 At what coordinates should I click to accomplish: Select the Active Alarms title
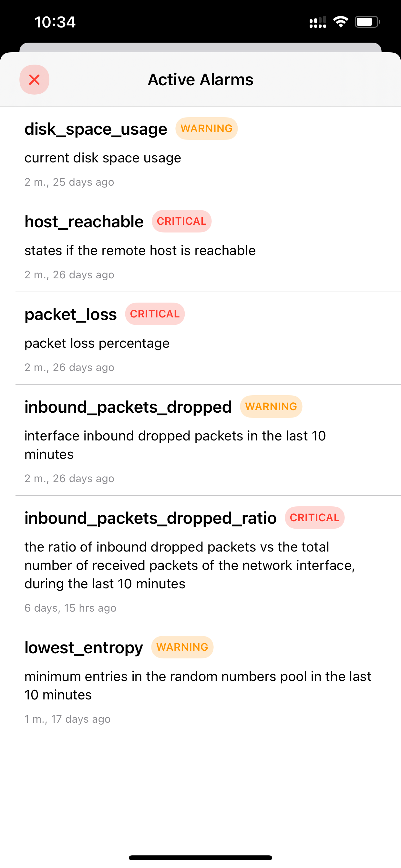pos(200,79)
